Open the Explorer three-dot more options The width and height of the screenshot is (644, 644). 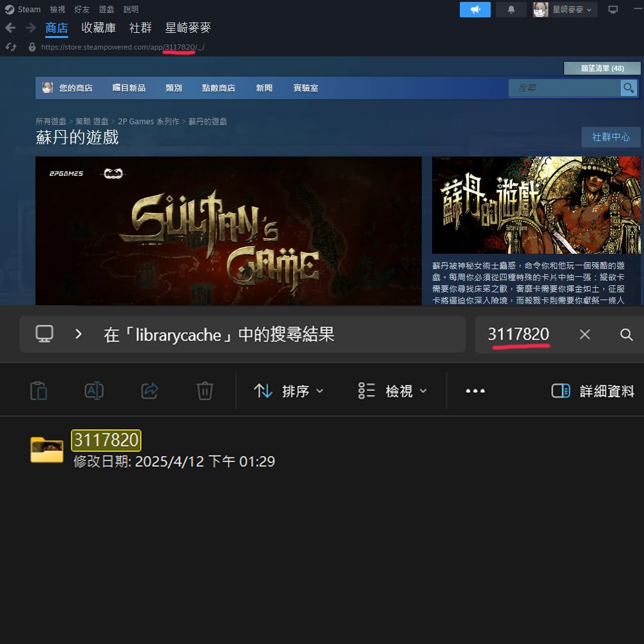[x=475, y=391]
